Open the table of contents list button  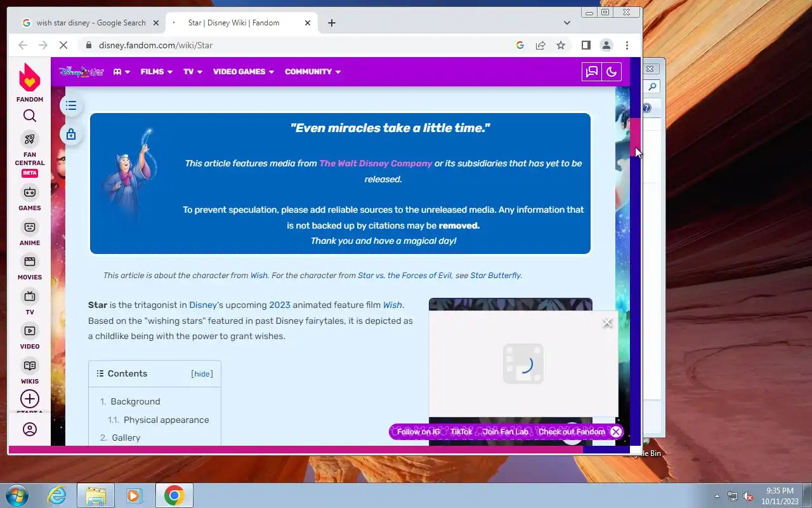coord(71,105)
